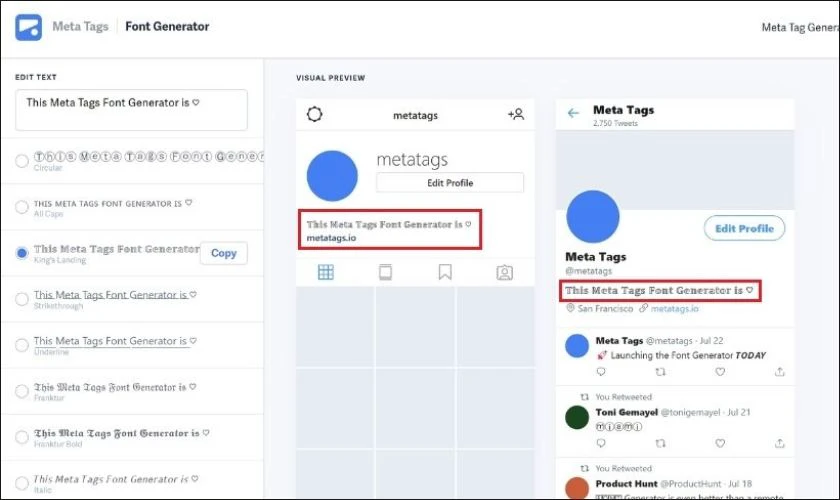The height and width of the screenshot is (500, 840).
Task: Like Toni Gemayel's tweet
Action: [x=720, y=443]
